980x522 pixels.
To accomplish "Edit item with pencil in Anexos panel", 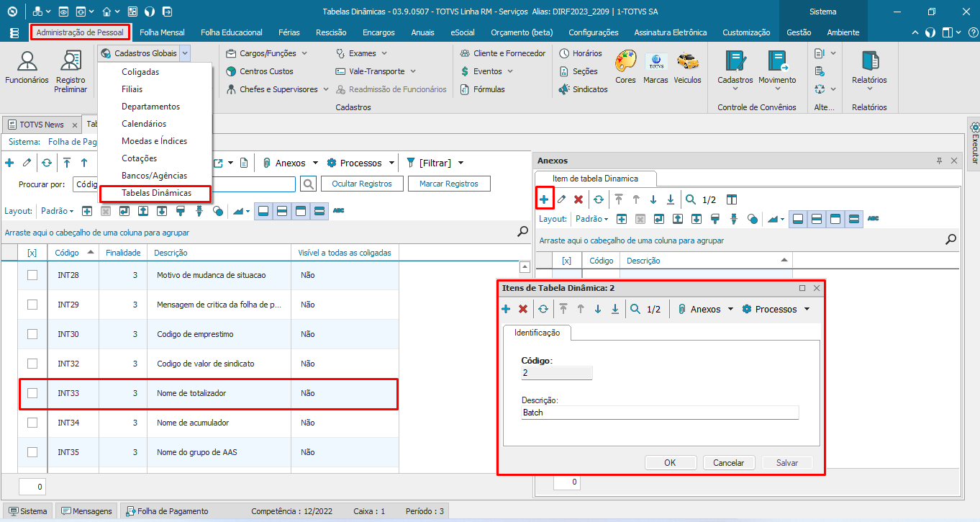I will click(x=562, y=199).
